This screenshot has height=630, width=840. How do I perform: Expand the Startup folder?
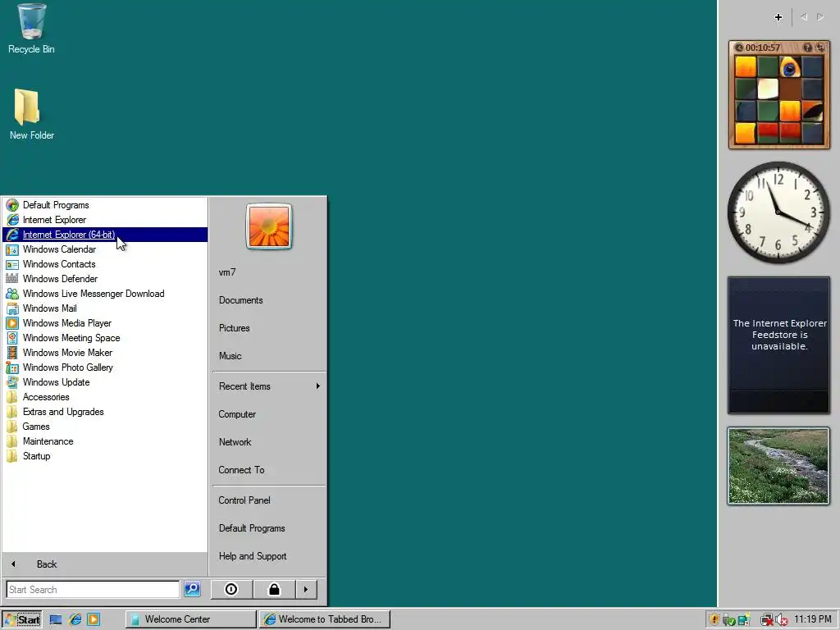coord(104,456)
